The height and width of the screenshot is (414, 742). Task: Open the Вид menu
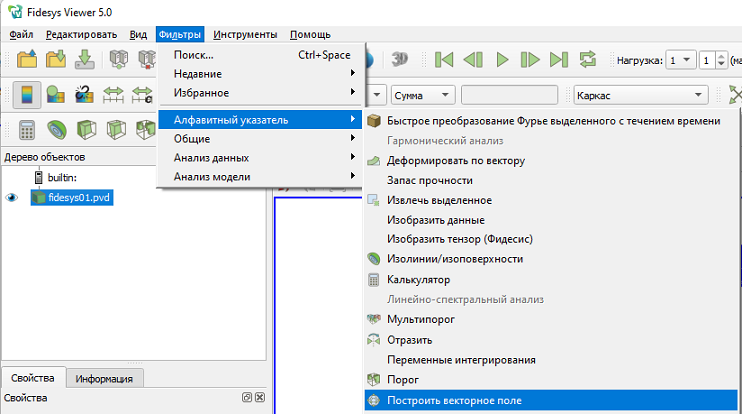[x=138, y=35]
